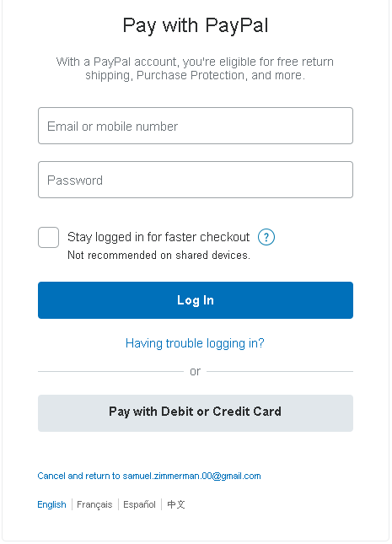Choose Pay with Debit or Credit Card
Viewport: 392px width, 544px height.
196,413
